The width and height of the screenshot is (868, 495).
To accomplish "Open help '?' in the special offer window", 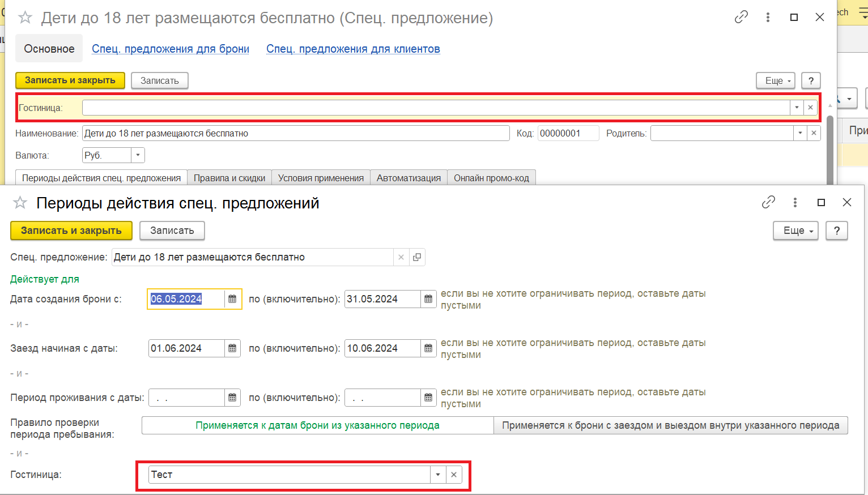I will point(811,80).
